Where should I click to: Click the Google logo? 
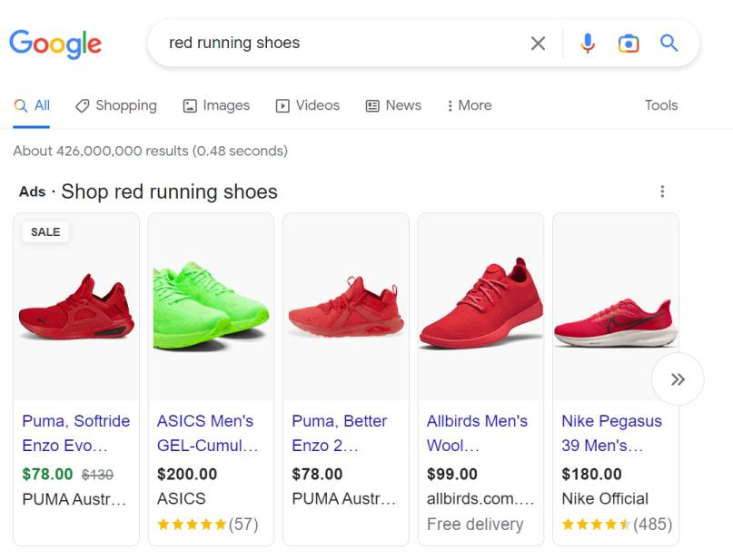[55, 43]
